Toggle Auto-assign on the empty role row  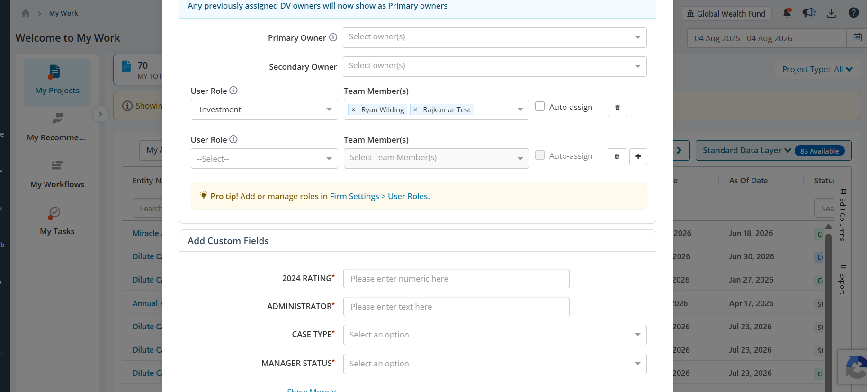click(540, 155)
